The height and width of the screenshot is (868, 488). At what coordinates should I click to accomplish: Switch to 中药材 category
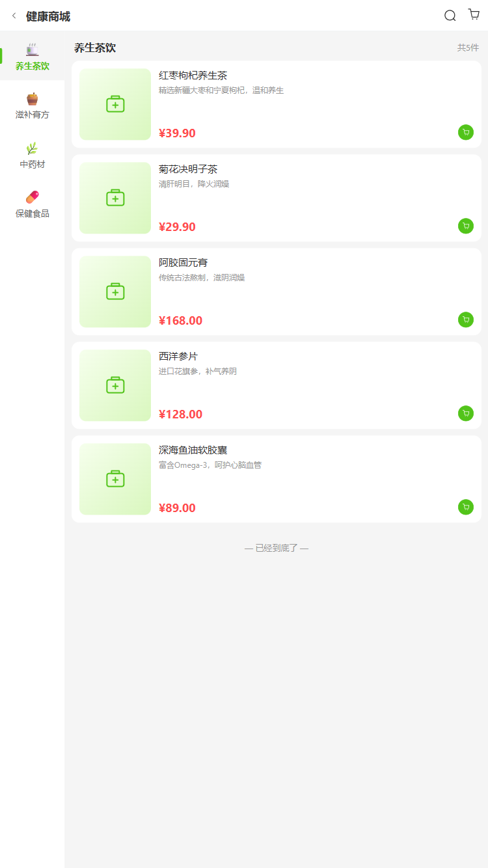(x=33, y=156)
